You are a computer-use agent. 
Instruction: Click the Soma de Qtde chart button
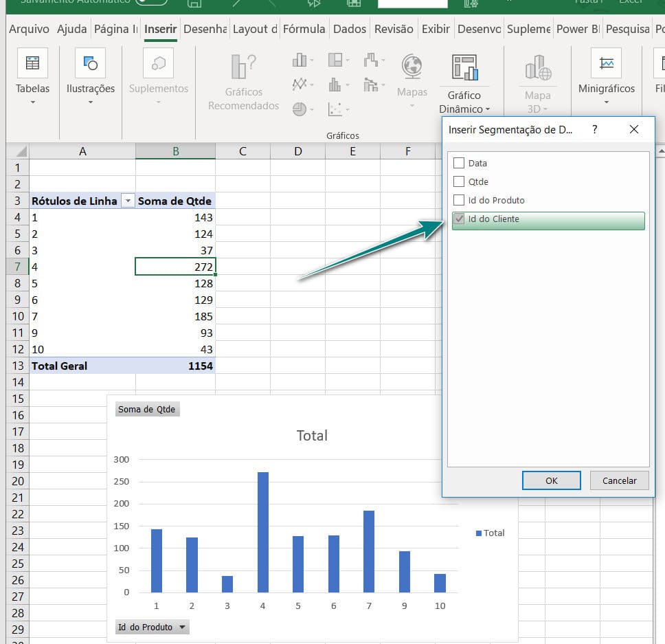pyautogui.click(x=147, y=410)
